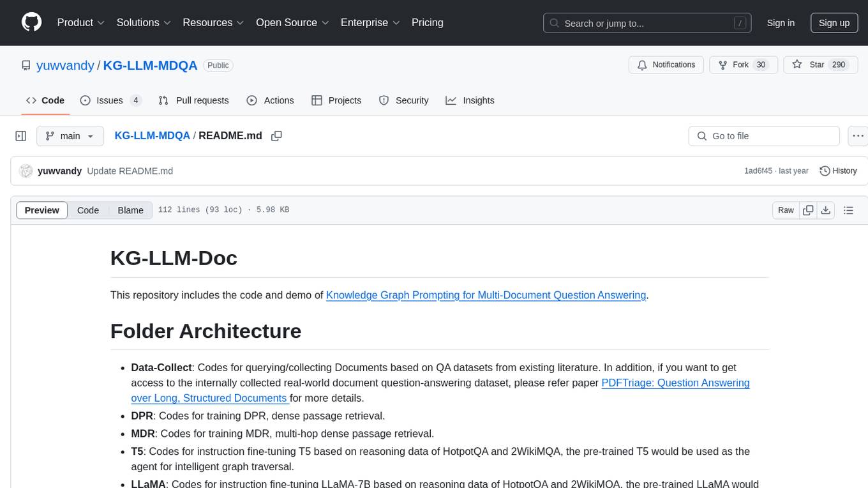Expand the Product menu
Viewport: 868px width, 488px height.
tap(80, 22)
